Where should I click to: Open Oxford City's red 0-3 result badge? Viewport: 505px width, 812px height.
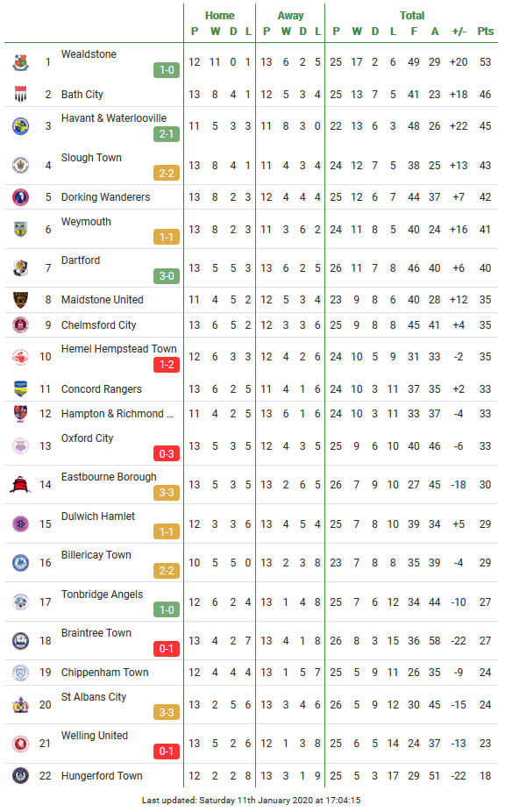click(167, 454)
